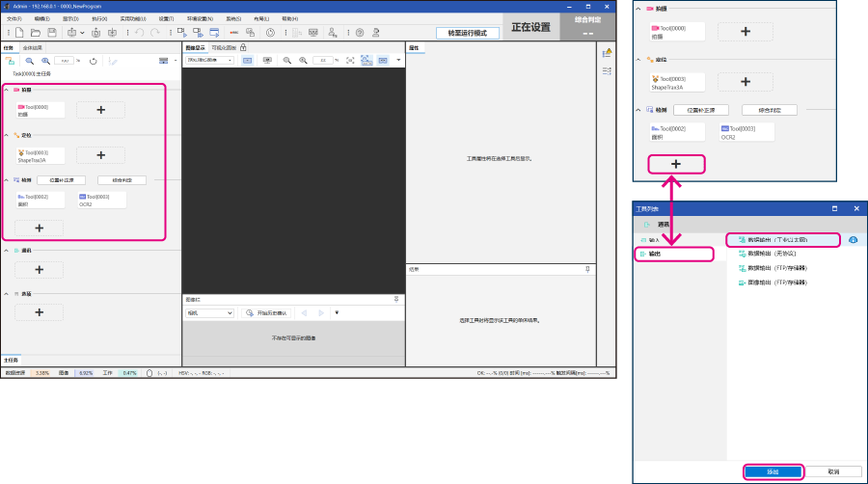Open the image type dropdown in image display

(208, 60)
